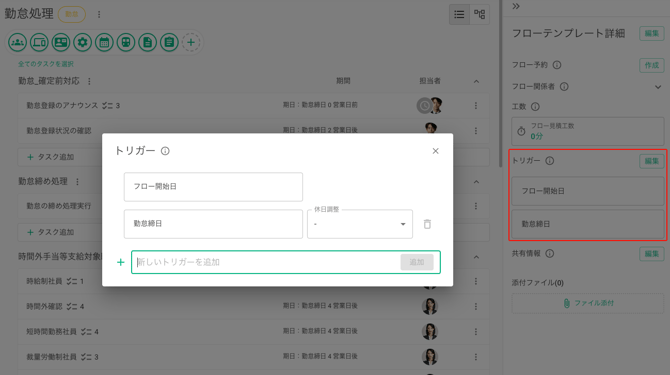The width and height of the screenshot is (670, 375).
Task: Click the ID card icon in the toolbar
Action: point(61,42)
